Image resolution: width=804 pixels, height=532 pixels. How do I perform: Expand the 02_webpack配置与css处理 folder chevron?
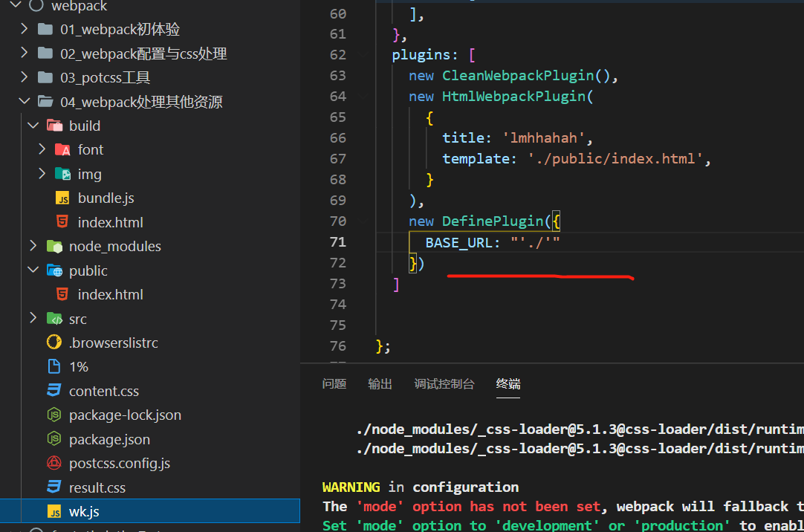click(24, 53)
